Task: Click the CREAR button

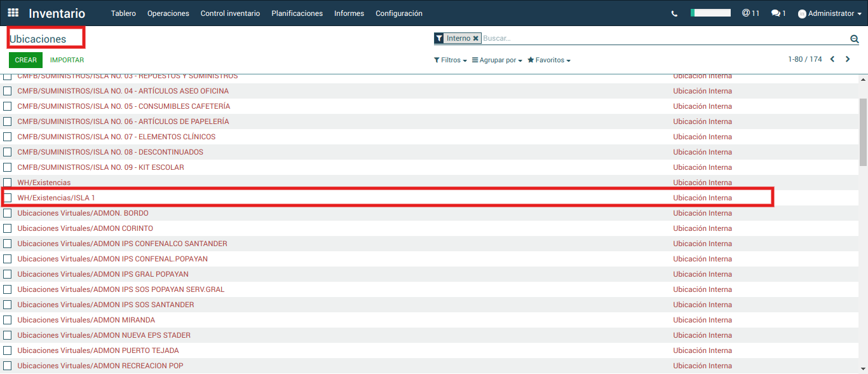Action: point(26,60)
